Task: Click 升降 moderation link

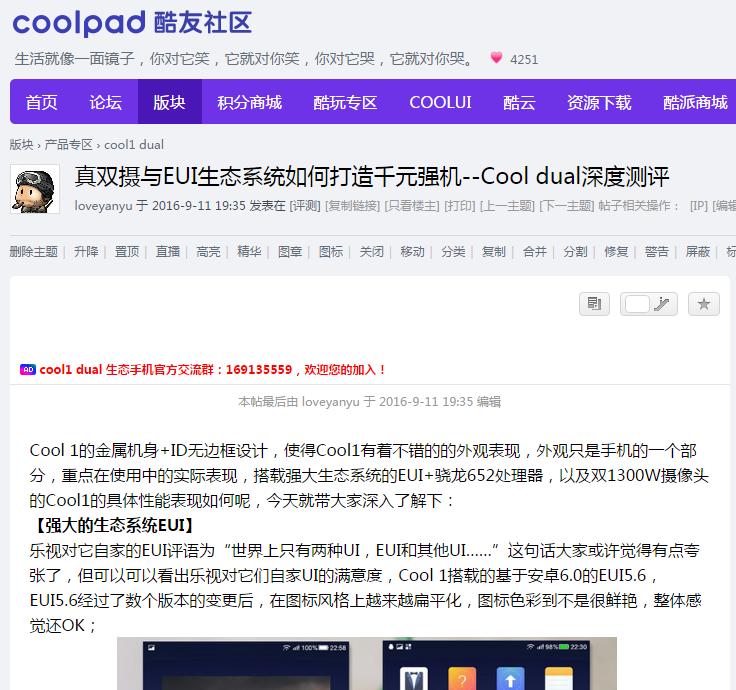Action: click(x=86, y=252)
